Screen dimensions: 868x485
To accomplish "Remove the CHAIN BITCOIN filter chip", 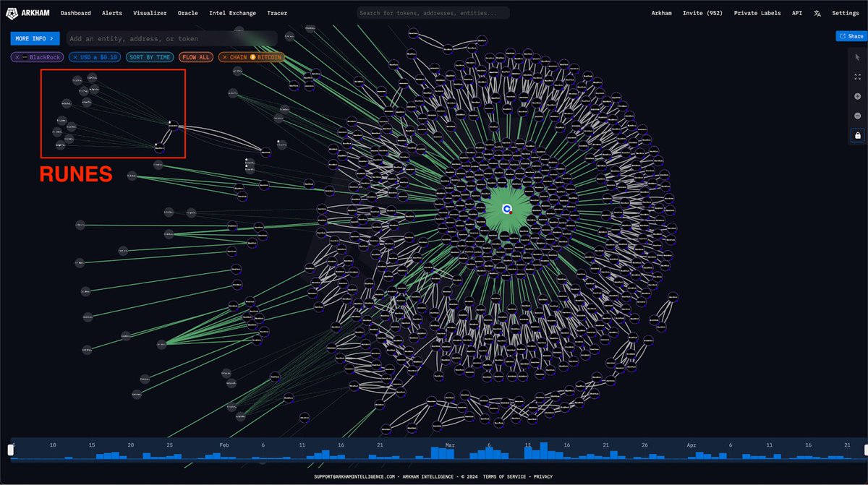I will pos(224,57).
